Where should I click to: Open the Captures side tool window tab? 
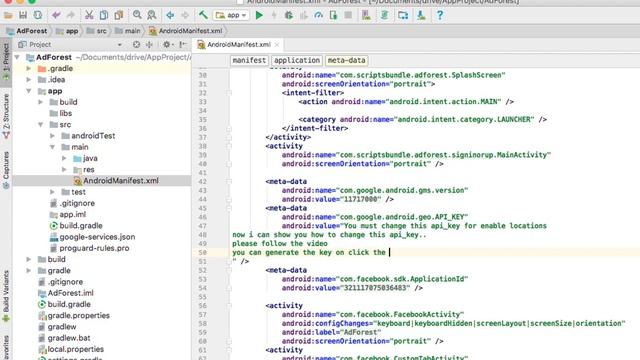point(6,169)
